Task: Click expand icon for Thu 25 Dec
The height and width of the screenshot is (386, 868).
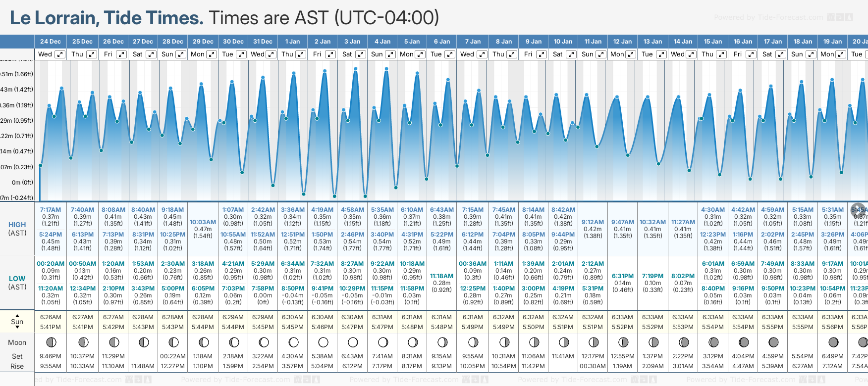Action: pyautogui.click(x=92, y=54)
